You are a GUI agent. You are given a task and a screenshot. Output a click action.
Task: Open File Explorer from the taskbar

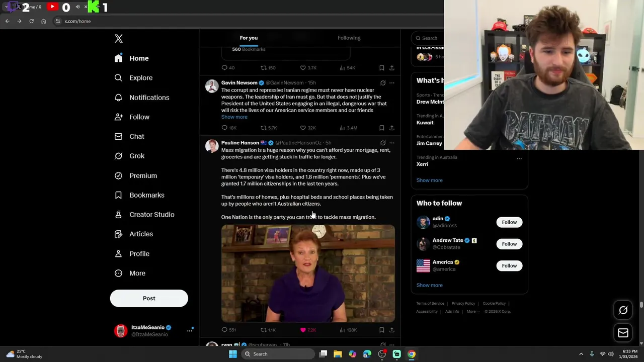[338, 354]
